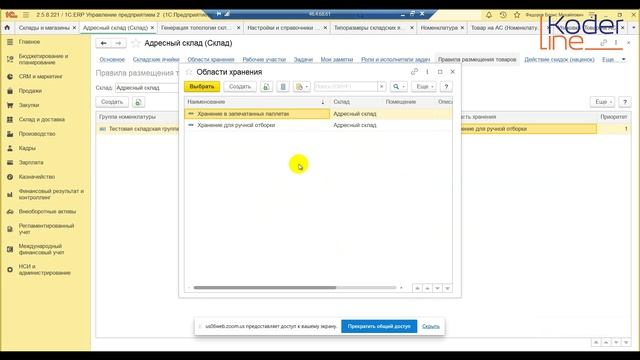Open the main hamburger menu in title bar
The image size is (640, 360).
(26, 15)
